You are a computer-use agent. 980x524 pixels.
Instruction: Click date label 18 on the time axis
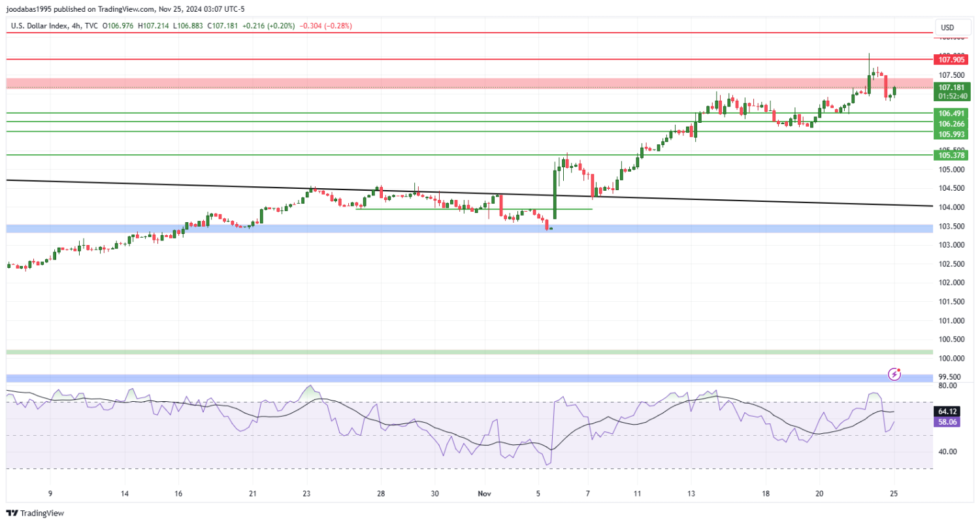point(766,493)
